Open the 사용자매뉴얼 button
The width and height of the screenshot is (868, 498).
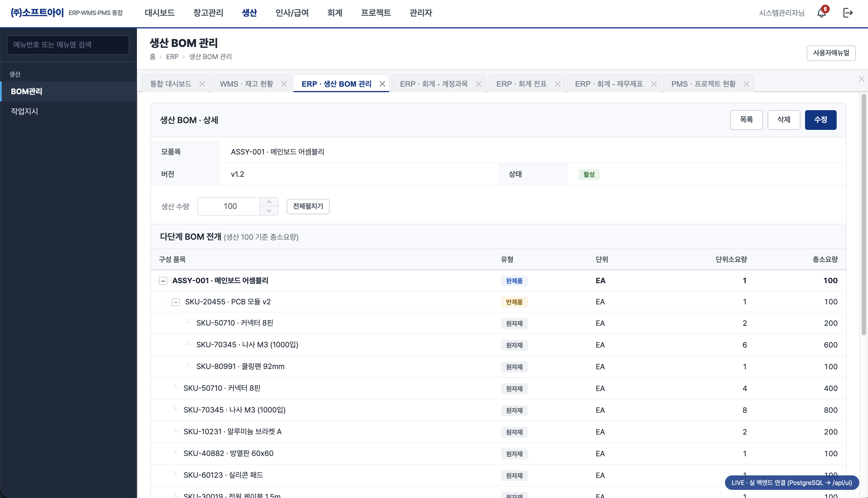pos(831,53)
